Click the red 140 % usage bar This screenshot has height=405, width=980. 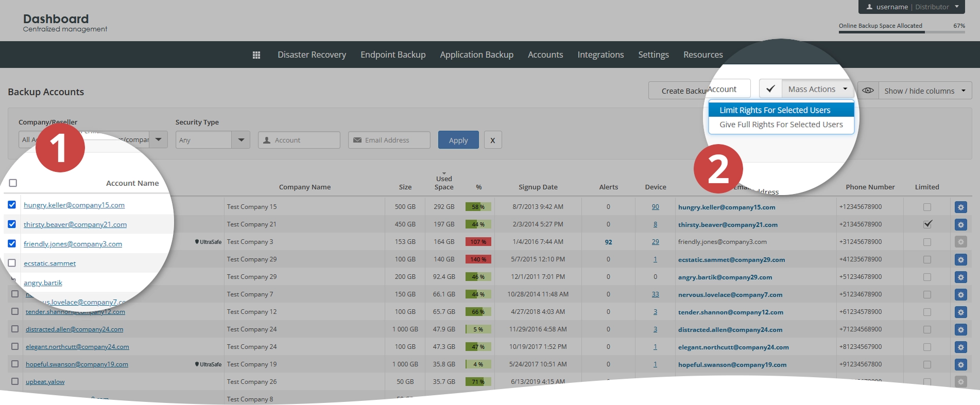point(478,259)
